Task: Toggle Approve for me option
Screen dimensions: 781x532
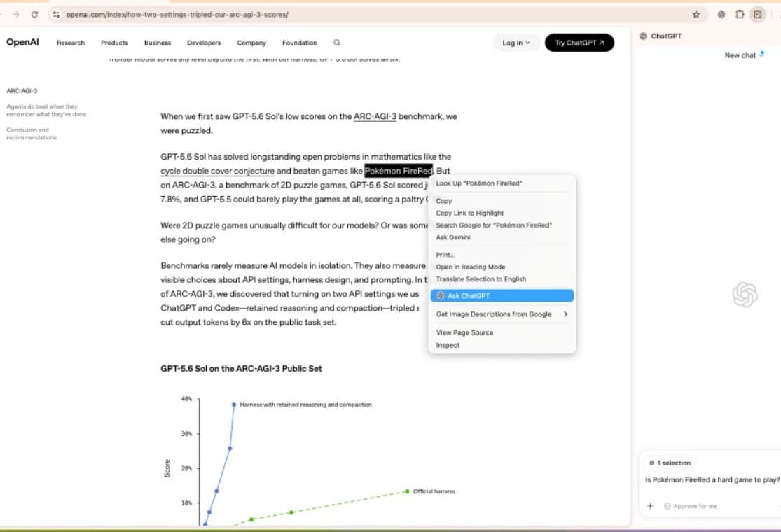Action: [x=691, y=506]
